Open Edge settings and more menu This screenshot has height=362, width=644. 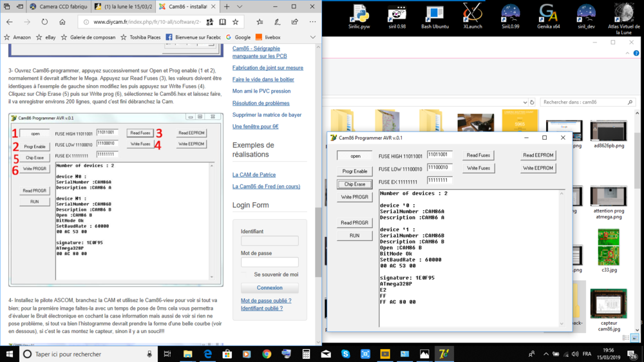(312, 22)
